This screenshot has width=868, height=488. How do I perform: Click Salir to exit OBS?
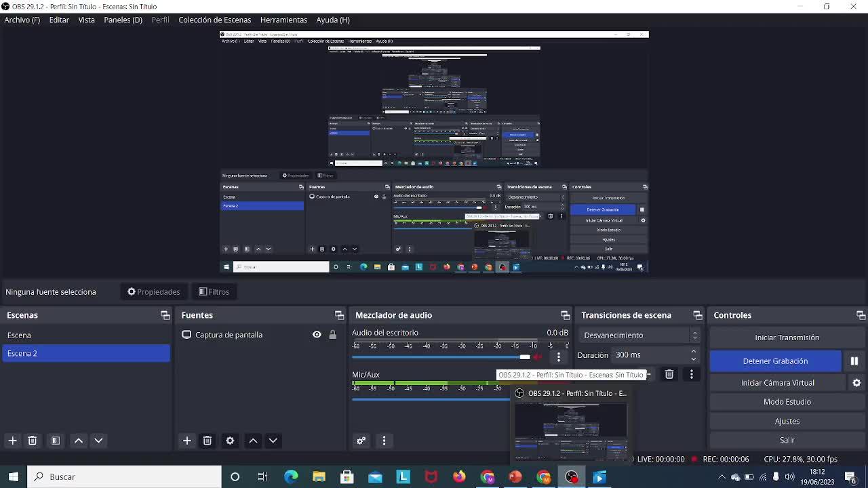pos(787,440)
